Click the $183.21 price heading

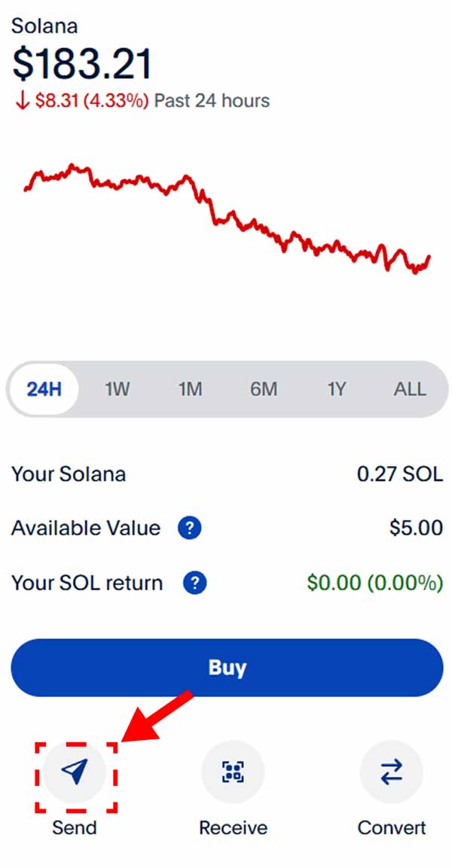[x=81, y=65]
